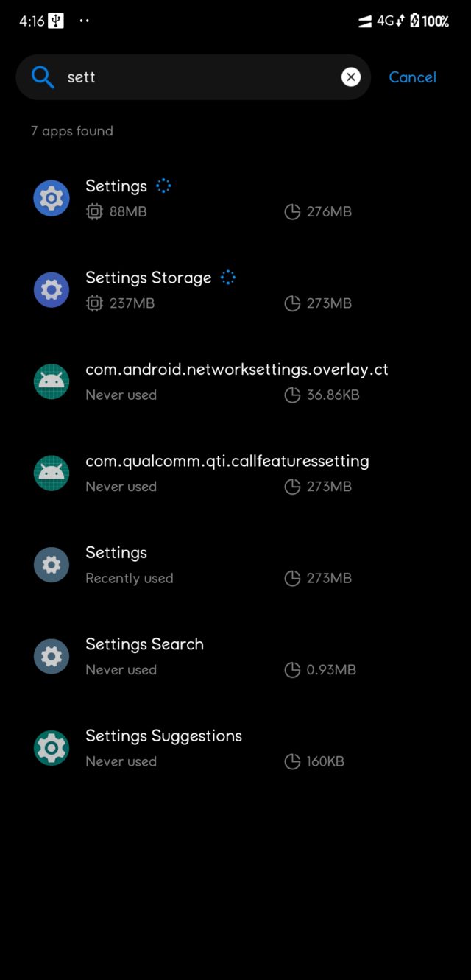Tap Cancel to exit search
Screen dimensions: 471x980
click(x=412, y=77)
